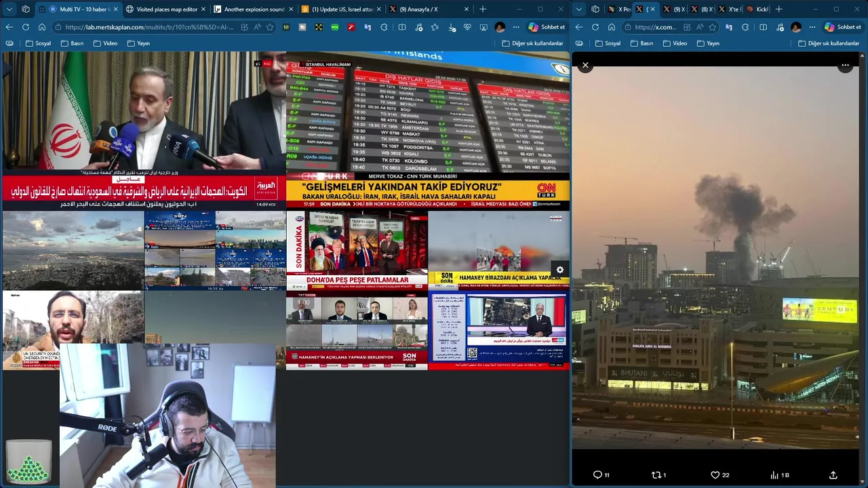The height and width of the screenshot is (488, 868).
Task: Open split screen icon in left window toolbar
Action: pyautogui.click(x=402, y=27)
